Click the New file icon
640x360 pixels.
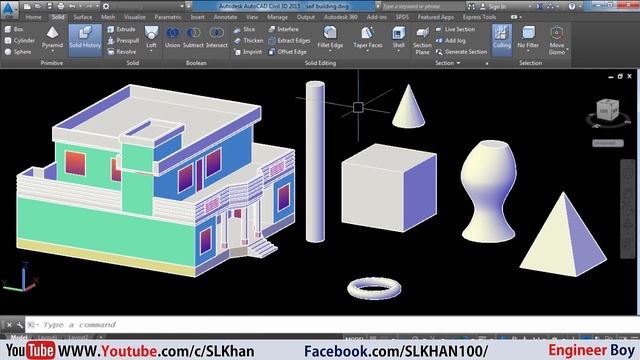(27, 6)
